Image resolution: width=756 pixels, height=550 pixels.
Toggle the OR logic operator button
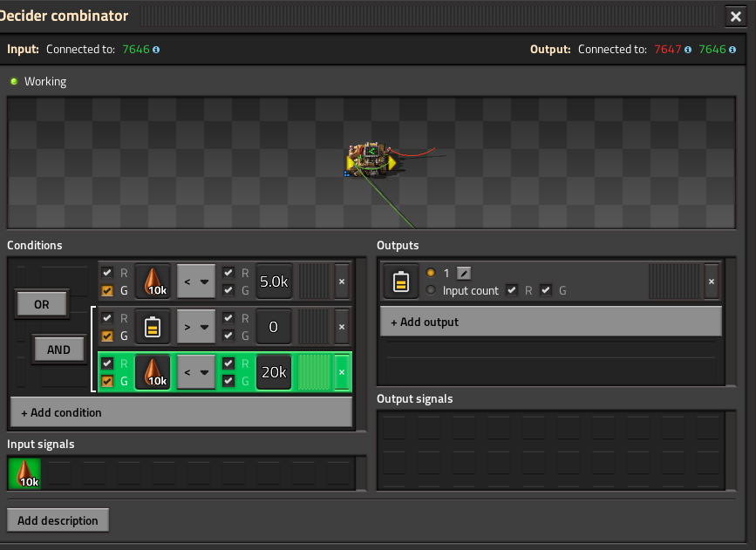[42, 304]
